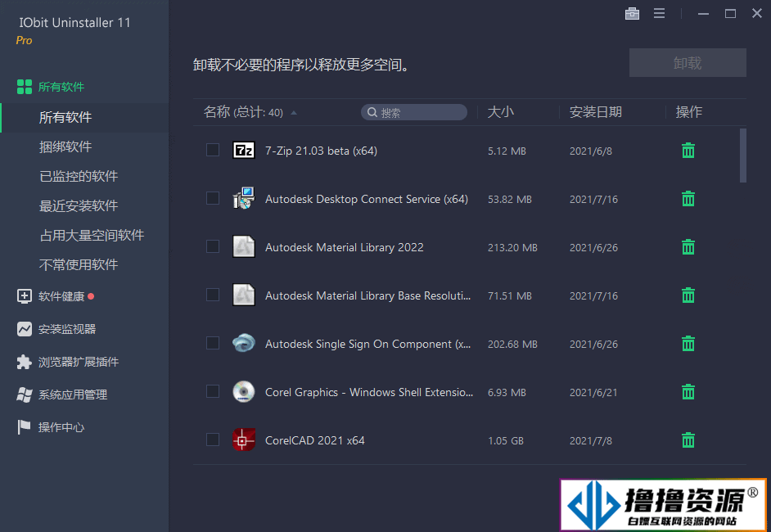Click the green grid icon beside 所有软件
This screenshot has height=532, width=771.
(24, 87)
